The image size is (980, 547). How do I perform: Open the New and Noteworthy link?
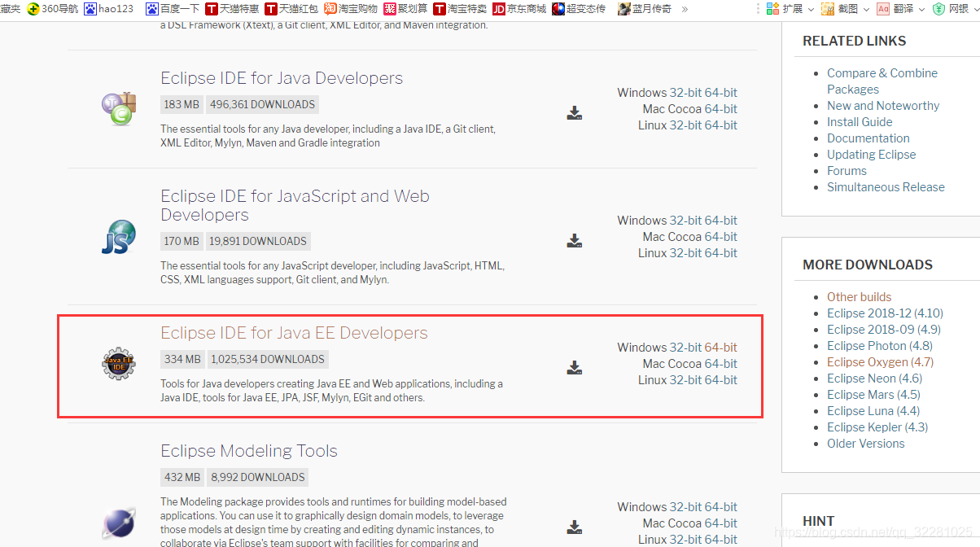coord(883,106)
